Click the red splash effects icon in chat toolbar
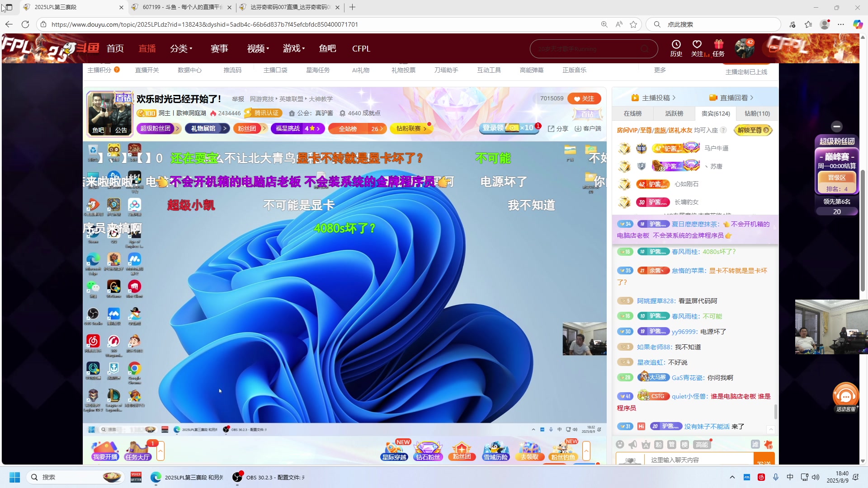Viewport: 868px width, 488px height. (768, 445)
